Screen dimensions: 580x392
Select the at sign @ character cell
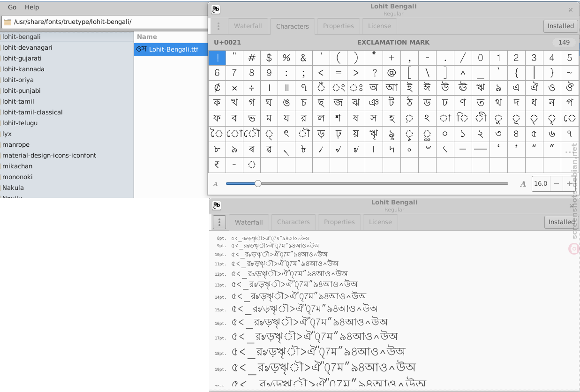[392, 73]
